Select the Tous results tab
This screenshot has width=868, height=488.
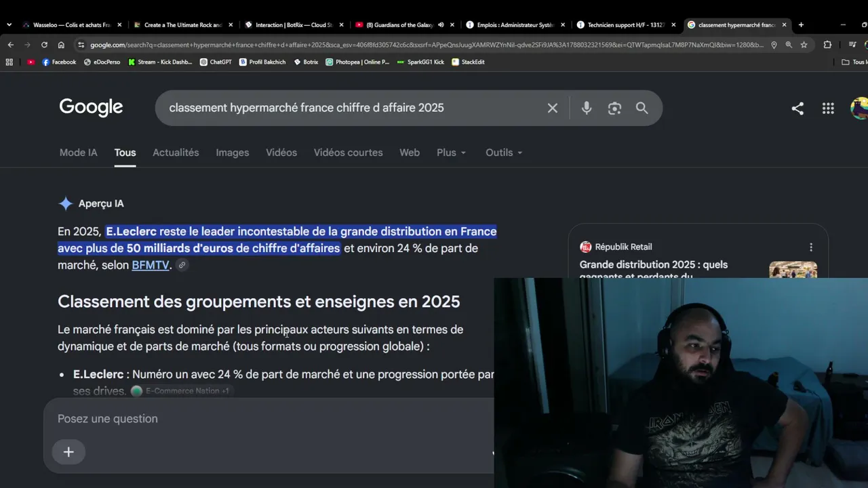[x=125, y=152]
